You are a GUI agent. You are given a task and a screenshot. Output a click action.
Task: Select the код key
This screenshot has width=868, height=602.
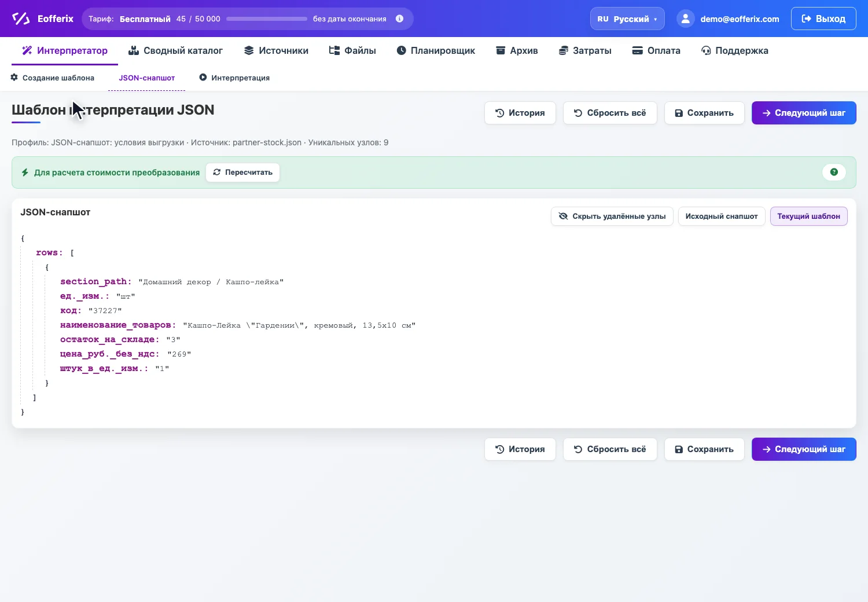[x=71, y=311]
